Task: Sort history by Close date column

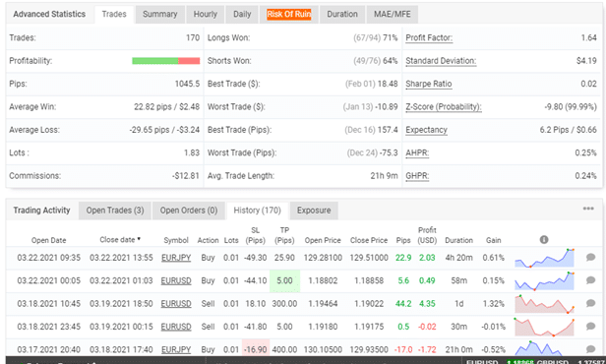Action: [x=120, y=240]
